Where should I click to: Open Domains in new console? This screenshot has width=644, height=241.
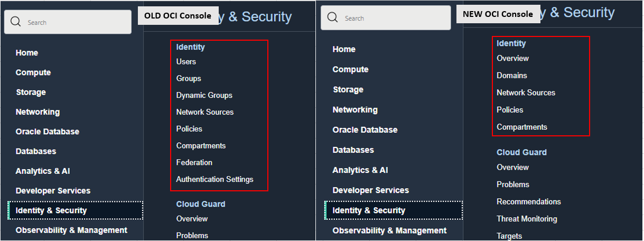512,76
